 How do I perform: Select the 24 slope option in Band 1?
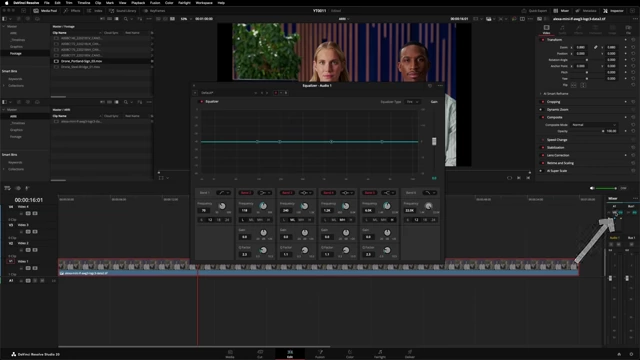click(x=227, y=220)
